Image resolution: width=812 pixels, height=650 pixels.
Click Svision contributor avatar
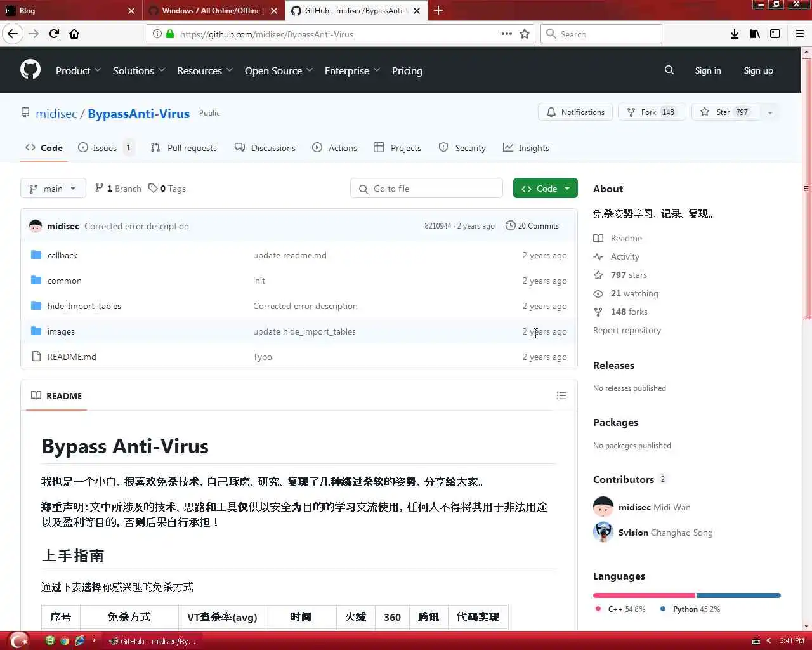click(603, 532)
